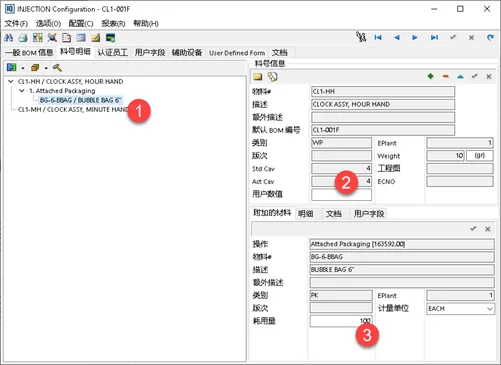Click the Act Cav field
The image size is (501, 365).
coord(341,181)
